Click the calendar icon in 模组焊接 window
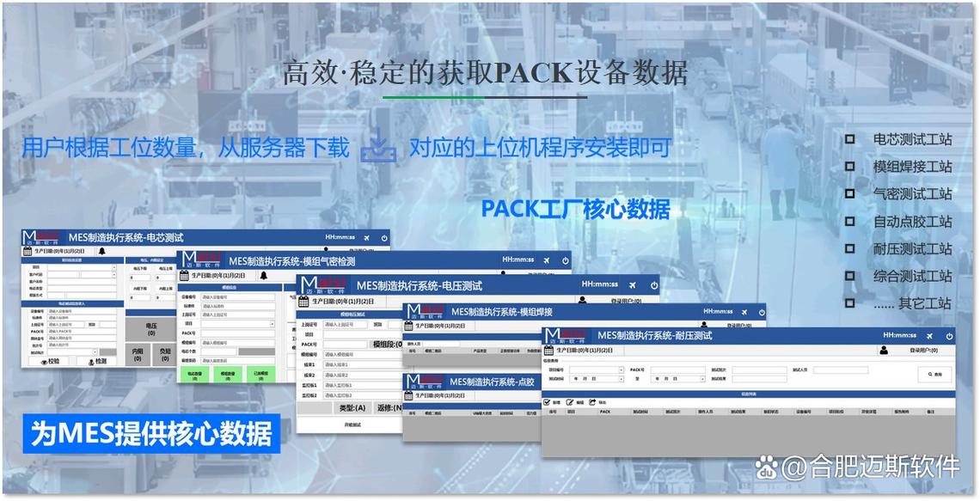 pyautogui.click(x=408, y=326)
